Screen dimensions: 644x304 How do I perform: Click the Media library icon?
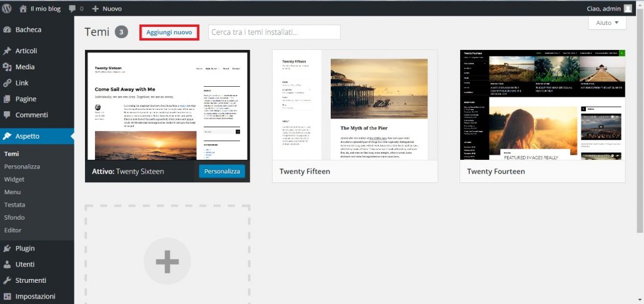pyautogui.click(x=7, y=67)
